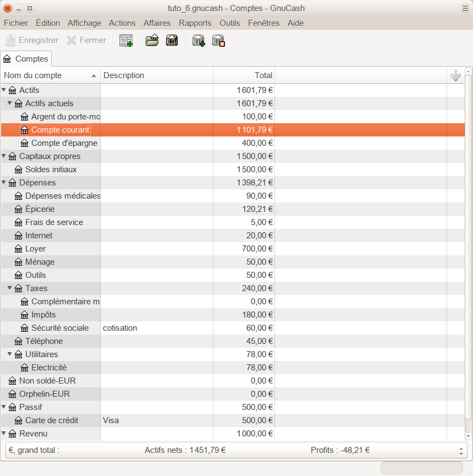Collapse the Actifs account tree
473x476 pixels.
pyautogui.click(x=4, y=90)
